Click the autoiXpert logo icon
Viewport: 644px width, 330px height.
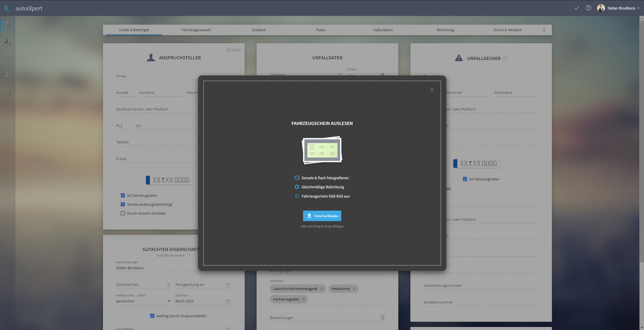pyautogui.click(x=6, y=8)
